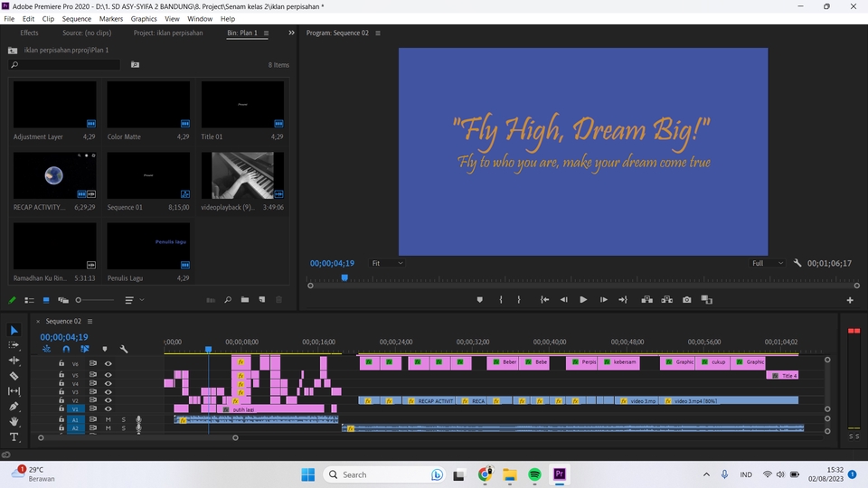This screenshot has width=868, height=488.
Task: Open the Sequence menu
Action: [76, 19]
